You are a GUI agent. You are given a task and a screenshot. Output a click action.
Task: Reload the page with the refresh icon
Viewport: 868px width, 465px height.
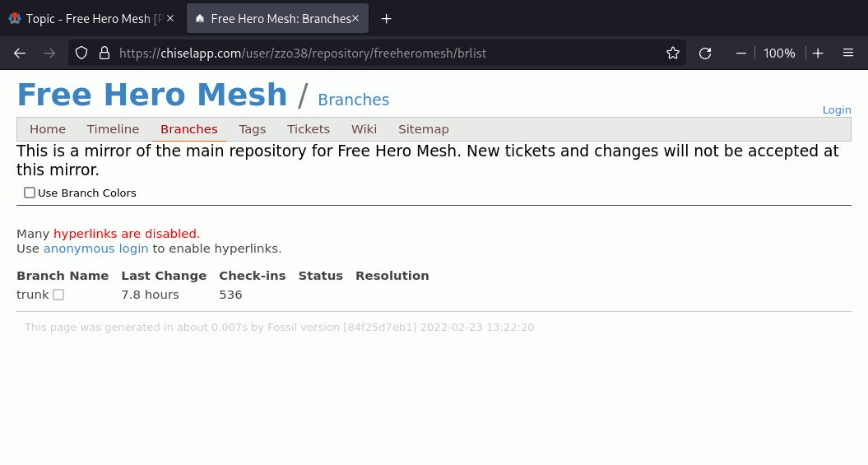[x=705, y=53]
